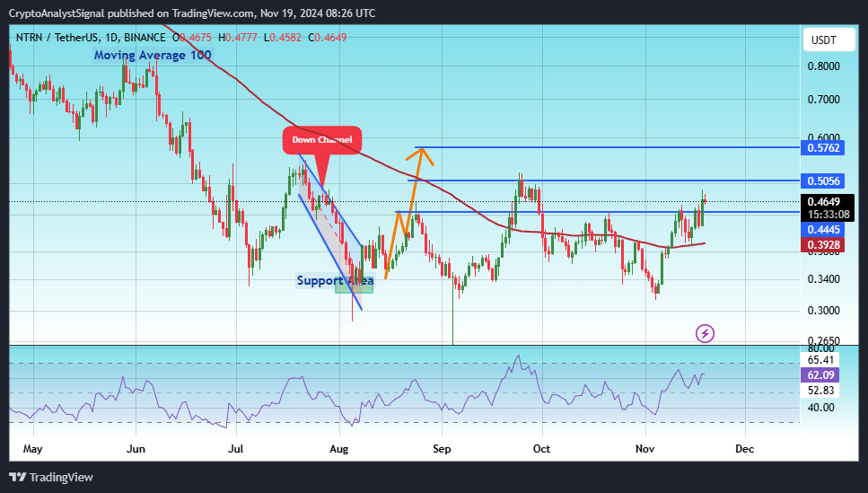Click the 0.5056 price level label

click(x=822, y=180)
